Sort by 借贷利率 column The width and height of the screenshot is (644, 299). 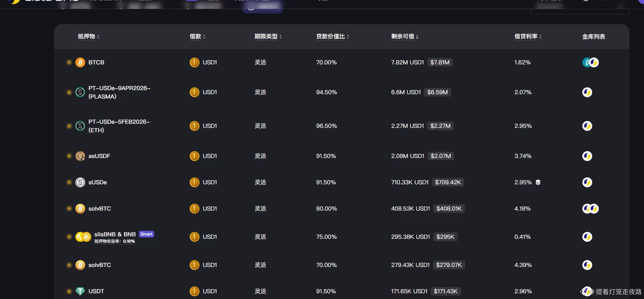528,36
